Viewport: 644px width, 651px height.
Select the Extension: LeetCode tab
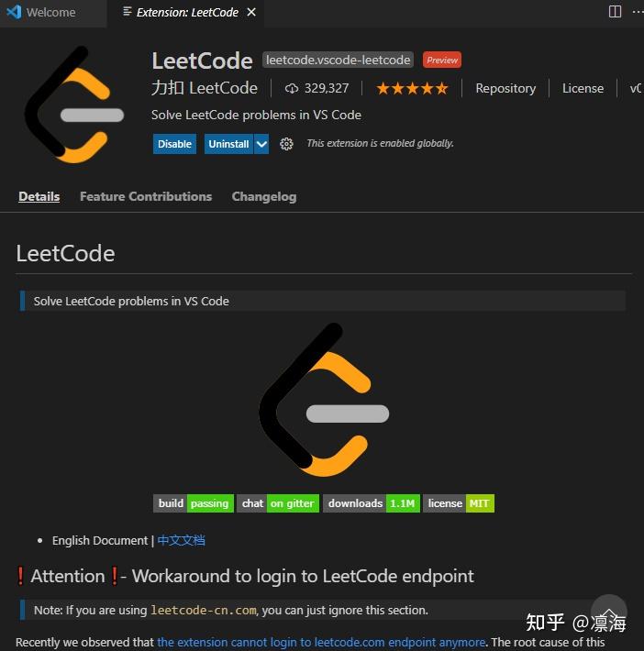pos(187,13)
